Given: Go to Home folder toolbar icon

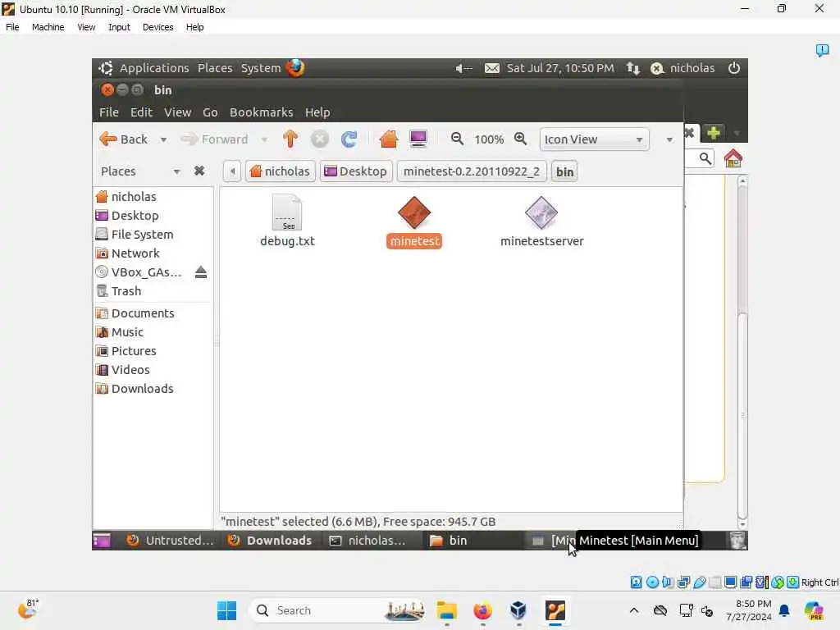Looking at the screenshot, I should 388,139.
